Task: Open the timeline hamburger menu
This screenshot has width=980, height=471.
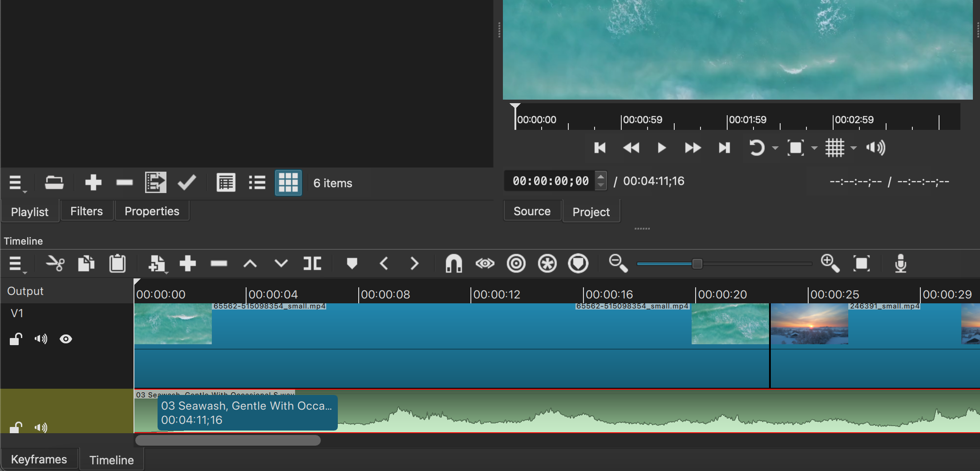Action: tap(16, 264)
